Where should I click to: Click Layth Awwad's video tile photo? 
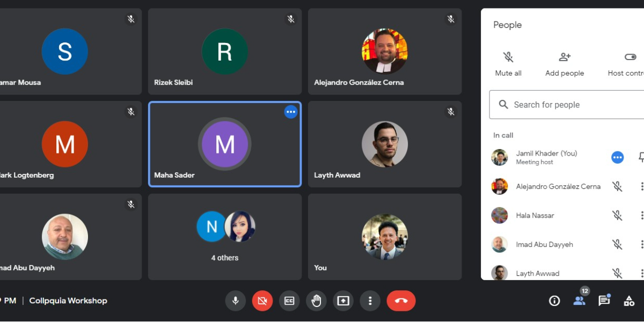pos(385,144)
